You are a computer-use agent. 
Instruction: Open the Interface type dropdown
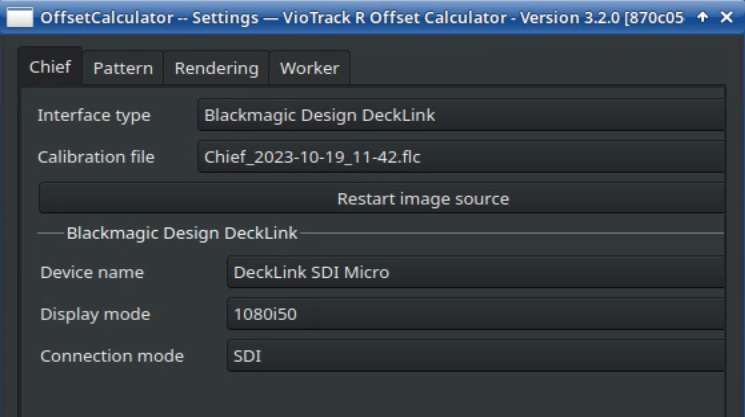(460, 115)
